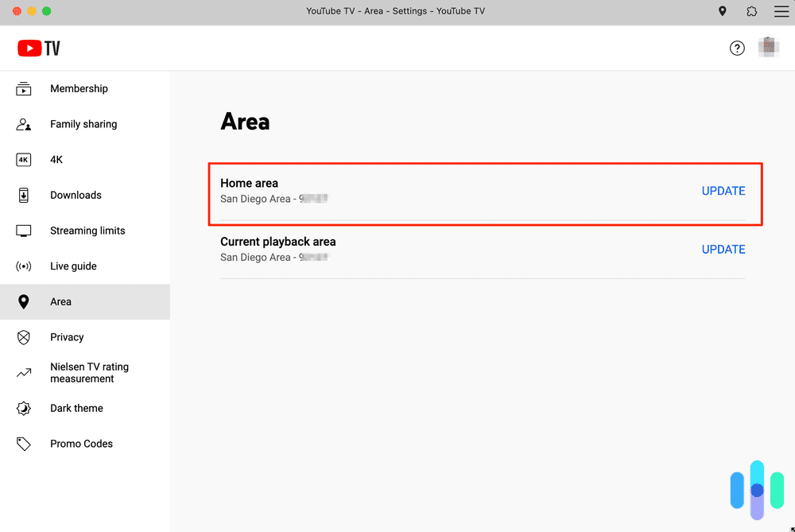795x532 pixels.
Task: Click the Promo Codes tag icon
Action: click(x=23, y=443)
